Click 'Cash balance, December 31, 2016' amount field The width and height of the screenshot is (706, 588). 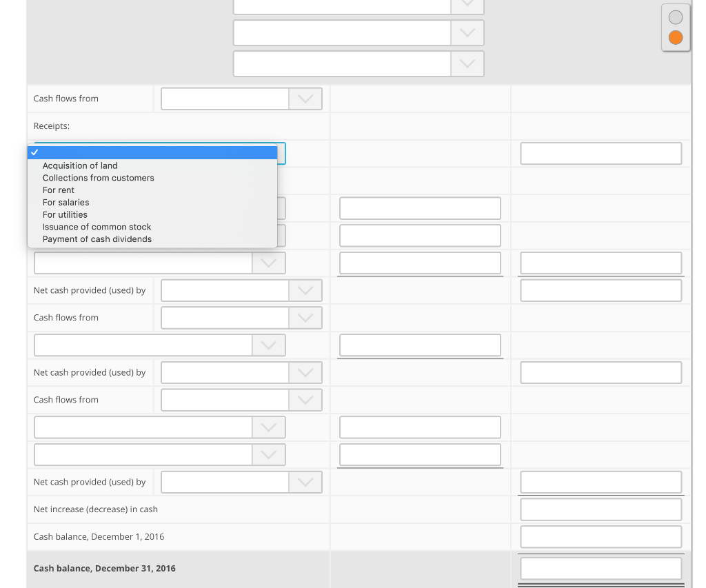[601, 569]
